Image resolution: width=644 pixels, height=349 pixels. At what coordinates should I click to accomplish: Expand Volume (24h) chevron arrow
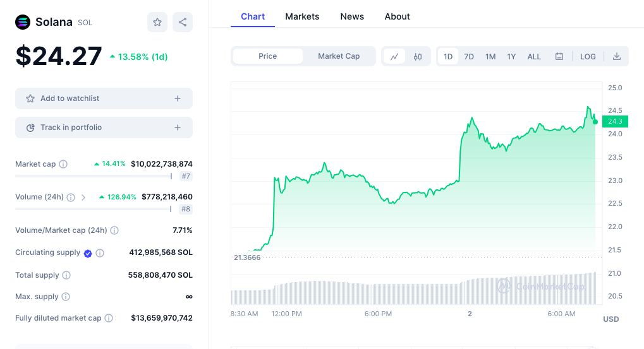[83, 198]
